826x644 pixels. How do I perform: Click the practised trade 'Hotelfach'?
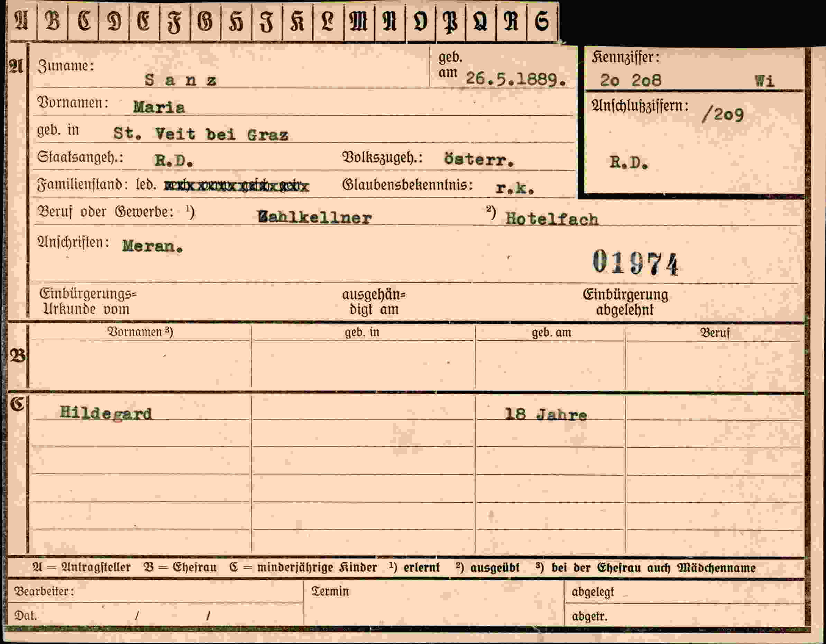(x=552, y=219)
